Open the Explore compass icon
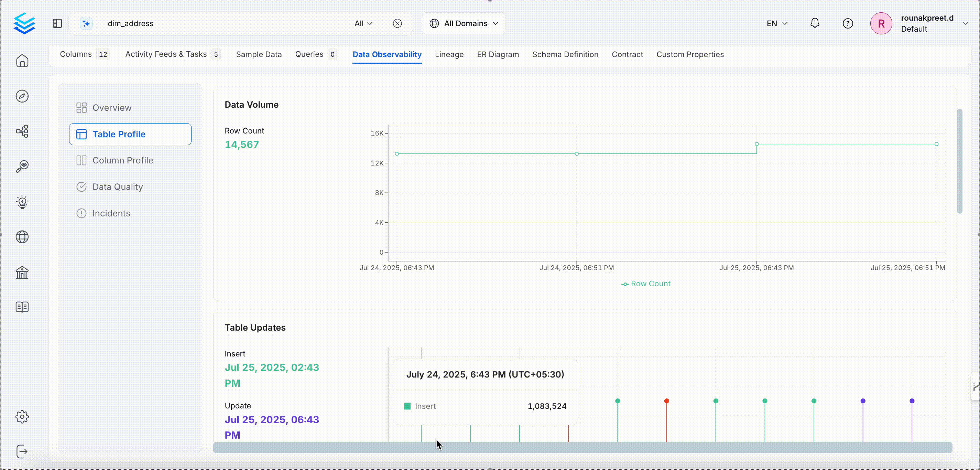The width and height of the screenshot is (980, 470). coord(22,96)
